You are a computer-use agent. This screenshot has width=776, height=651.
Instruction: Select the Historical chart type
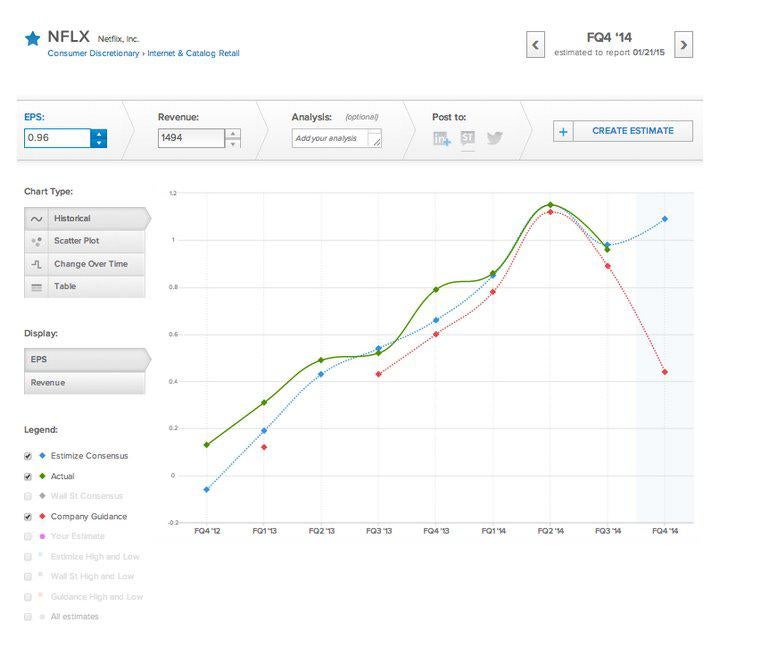click(x=87, y=218)
